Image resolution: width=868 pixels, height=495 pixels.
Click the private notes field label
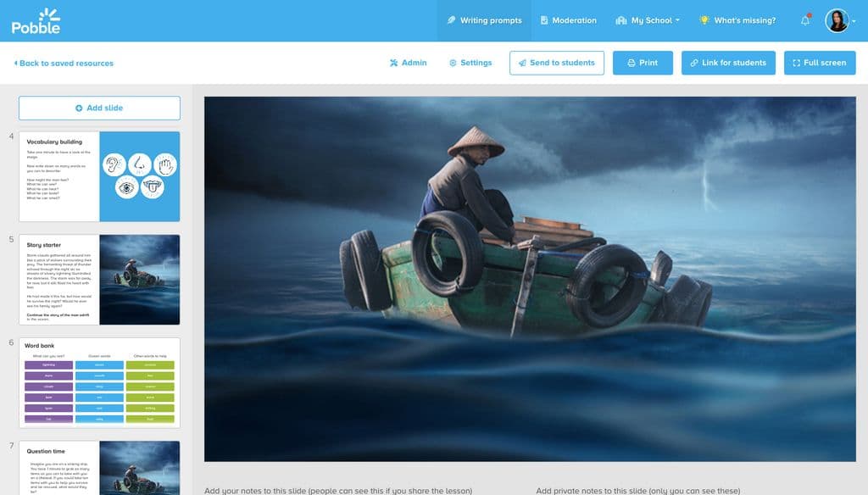pyautogui.click(x=637, y=491)
